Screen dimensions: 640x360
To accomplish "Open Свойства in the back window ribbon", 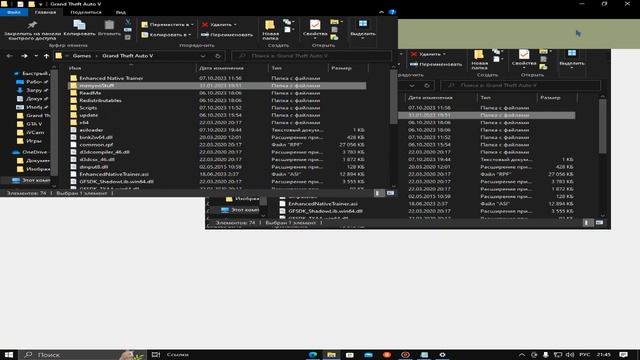I will point(524,58).
